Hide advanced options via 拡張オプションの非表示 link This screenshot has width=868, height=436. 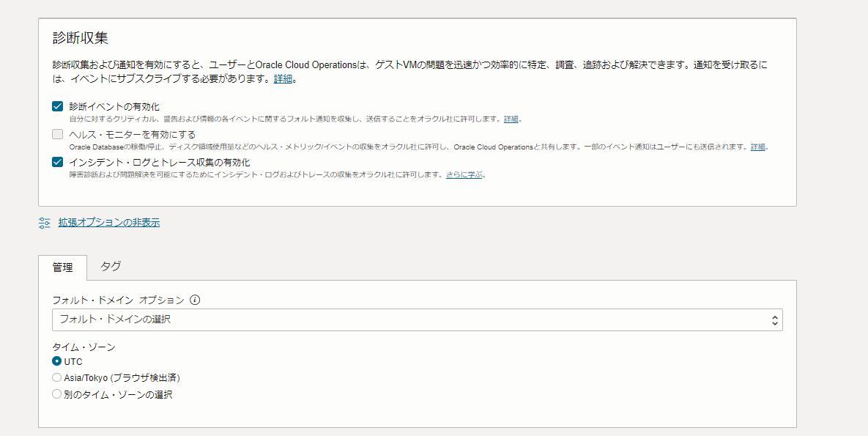(x=109, y=223)
